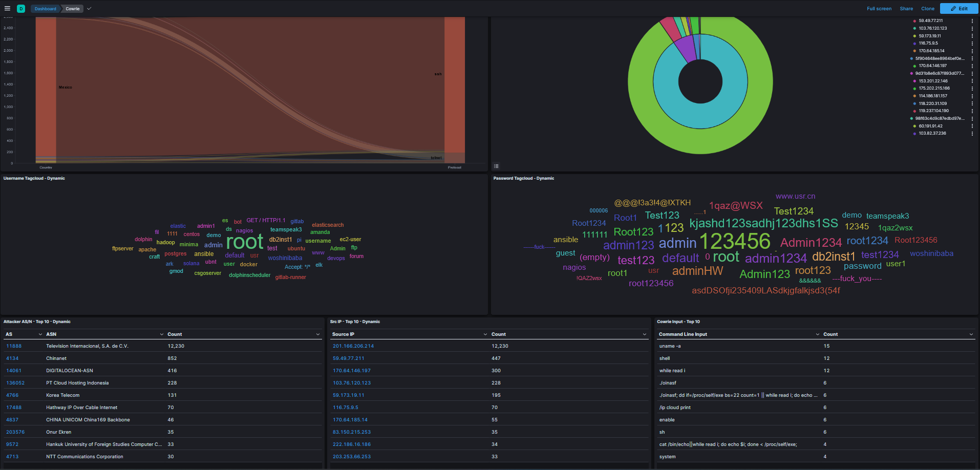
Task: Open options for legend 60.191.91.42
Action: click(972, 126)
